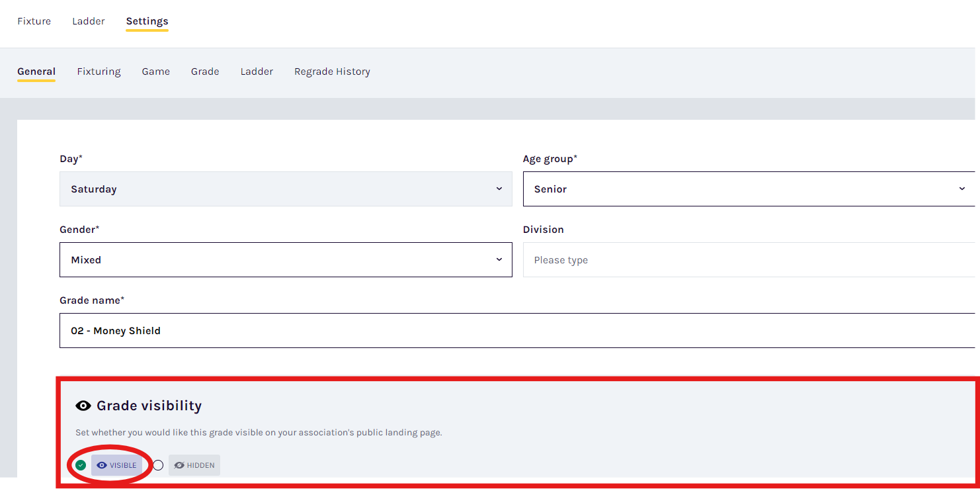Switch to the Fixturing sub-tab
The height and width of the screenshot is (489, 980).
[x=99, y=71]
